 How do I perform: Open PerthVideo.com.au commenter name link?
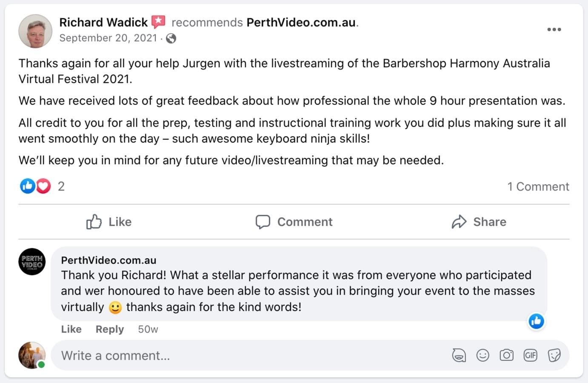[x=108, y=260]
